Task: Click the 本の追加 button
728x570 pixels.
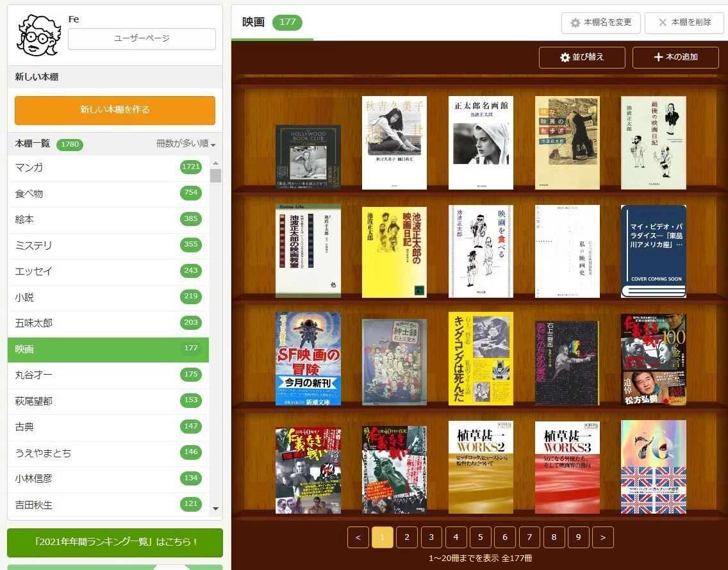Action: pyautogui.click(x=675, y=57)
